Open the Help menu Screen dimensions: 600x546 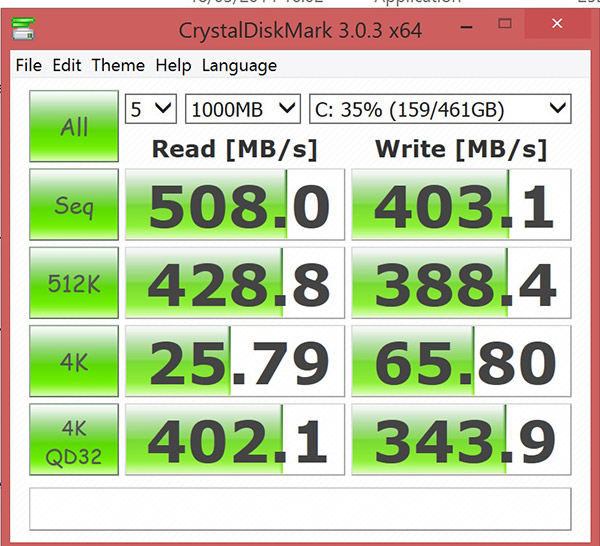[x=173, y=65]
